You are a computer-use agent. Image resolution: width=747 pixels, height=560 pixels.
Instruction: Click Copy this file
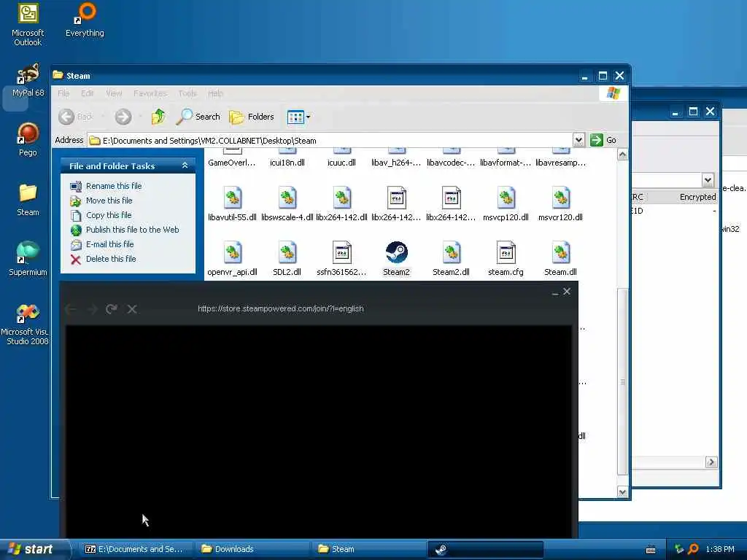point(101,215)
